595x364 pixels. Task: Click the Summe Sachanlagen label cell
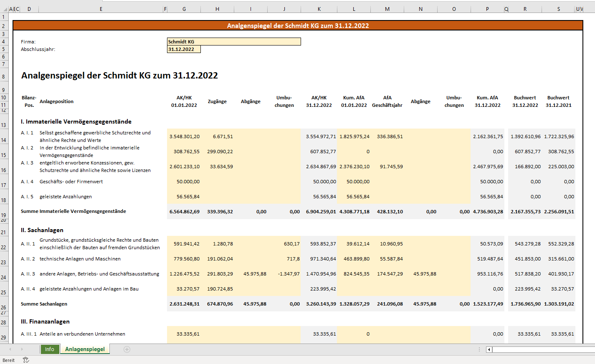44,304
